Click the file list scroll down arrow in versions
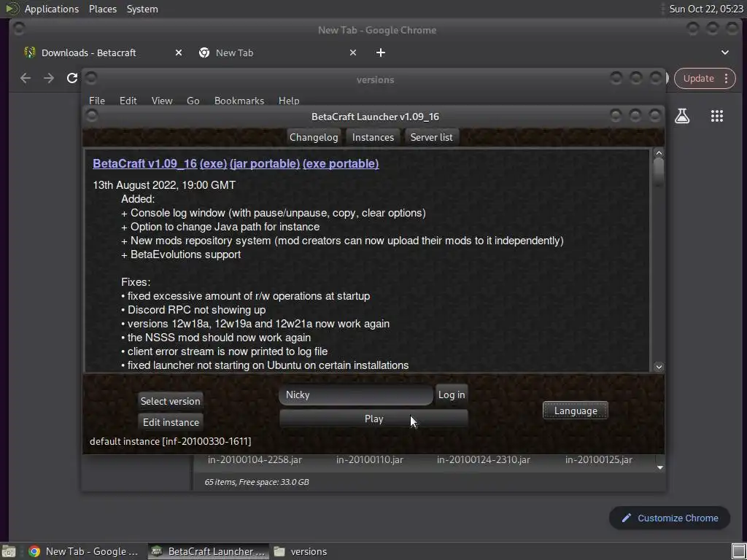This screenshot has height=560, width=747. click(x=659, y=467)
